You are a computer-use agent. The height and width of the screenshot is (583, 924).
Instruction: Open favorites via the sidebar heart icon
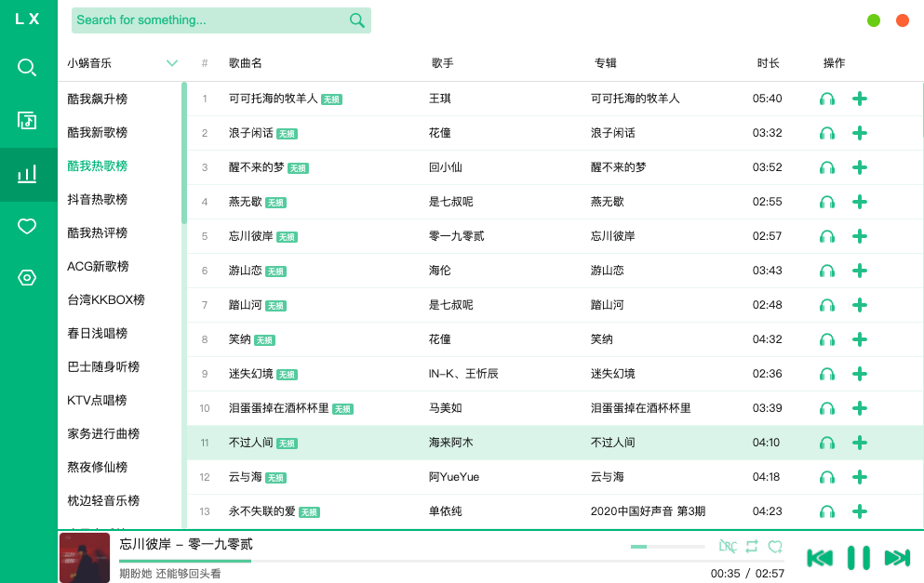(27, 226)
